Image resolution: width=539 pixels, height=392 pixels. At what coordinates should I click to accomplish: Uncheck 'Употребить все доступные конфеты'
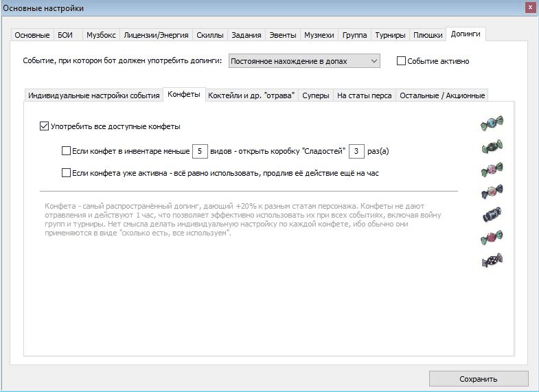44,126
